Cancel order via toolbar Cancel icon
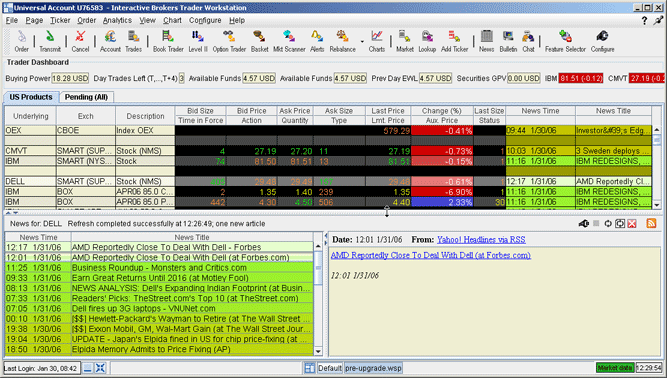Screen dimensions: 667x378 [x=80, y=41]
